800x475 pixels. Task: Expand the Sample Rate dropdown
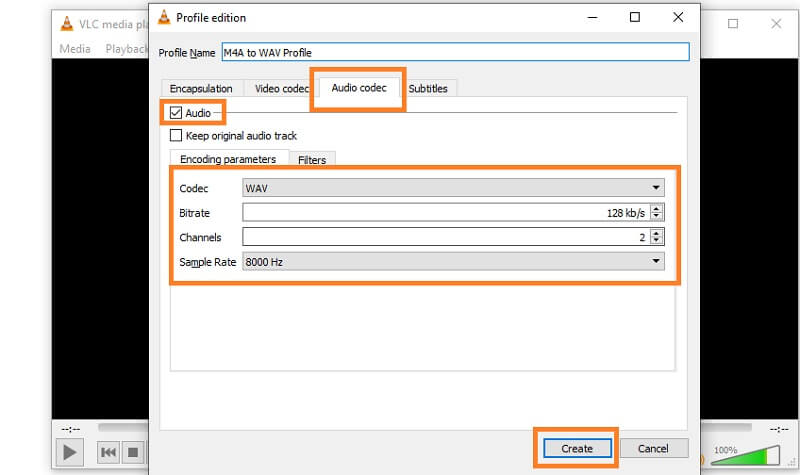click(x=453, y=261)
